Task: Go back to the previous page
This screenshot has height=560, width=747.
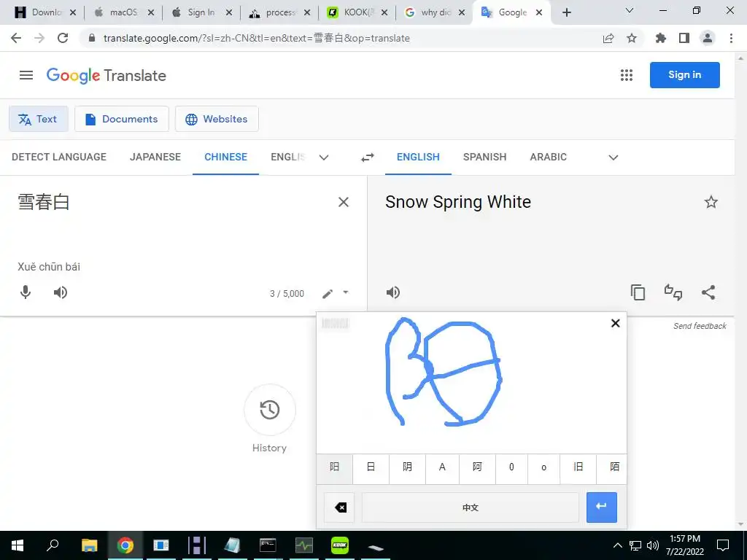Action: pyautogui.click(x=16, y=38)
